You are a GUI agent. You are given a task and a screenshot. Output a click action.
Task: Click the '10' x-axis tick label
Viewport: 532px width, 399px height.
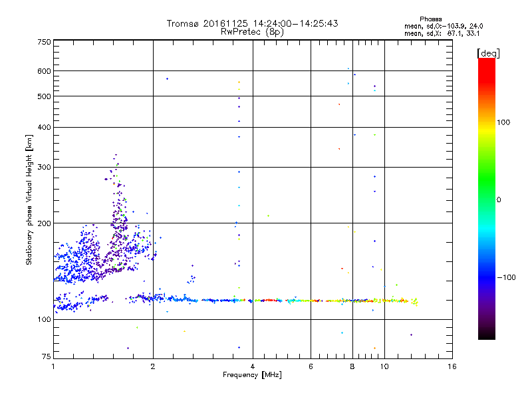(384, 366)
